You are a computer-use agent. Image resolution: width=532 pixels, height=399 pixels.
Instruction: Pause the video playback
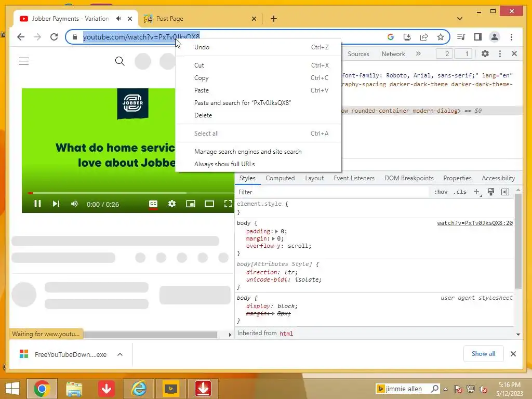pyautogui.click(x=37, y=204)
